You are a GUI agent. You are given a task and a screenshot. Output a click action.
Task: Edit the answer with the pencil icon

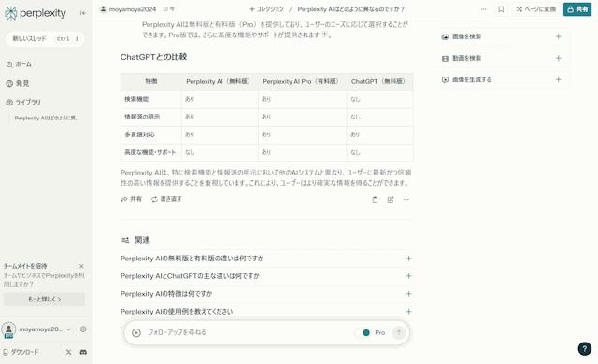coord(391,199)
